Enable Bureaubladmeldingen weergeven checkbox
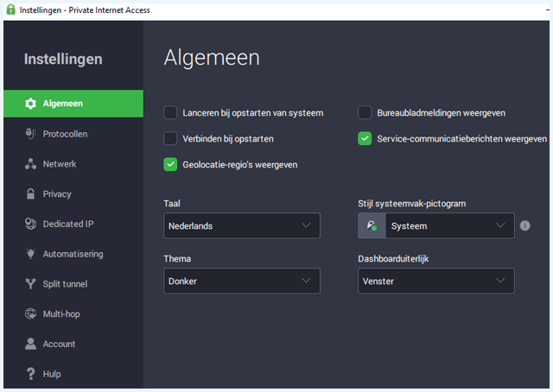553x392 pixels. [x=365, y=113]
